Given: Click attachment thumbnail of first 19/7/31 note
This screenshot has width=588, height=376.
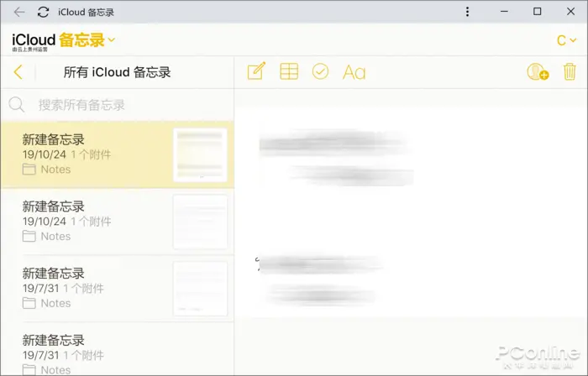Looking at the screenshot, I should (x=200, y=289).
